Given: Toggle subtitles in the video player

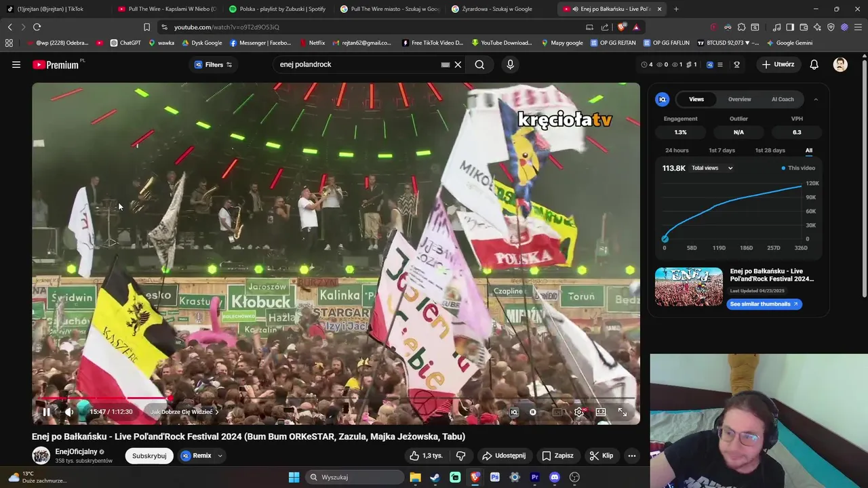Looking at the screenshot, I should point(557,411).
